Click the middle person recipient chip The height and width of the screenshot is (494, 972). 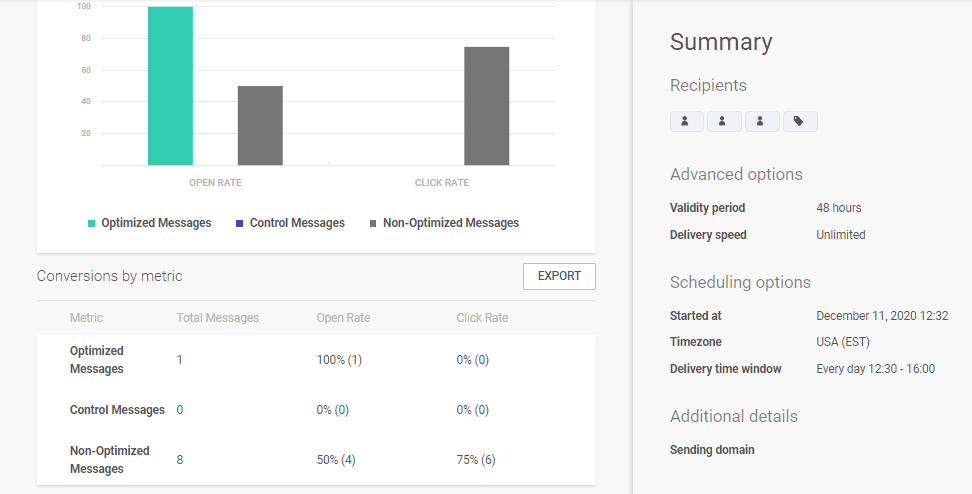click(x=724, y=121)
